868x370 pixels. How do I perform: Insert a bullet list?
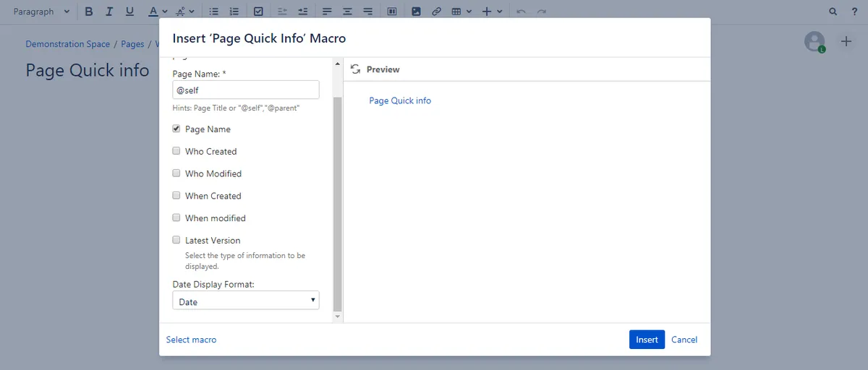tap(213, 12)
